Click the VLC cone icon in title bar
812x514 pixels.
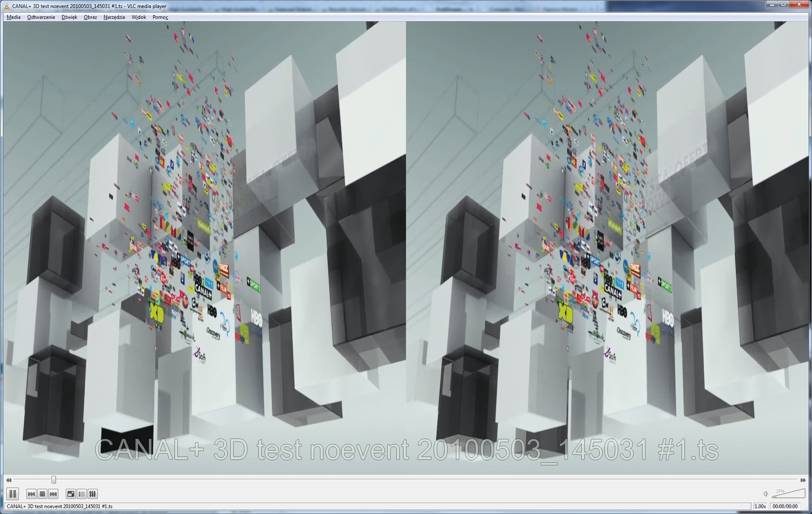tap(6, 6)
